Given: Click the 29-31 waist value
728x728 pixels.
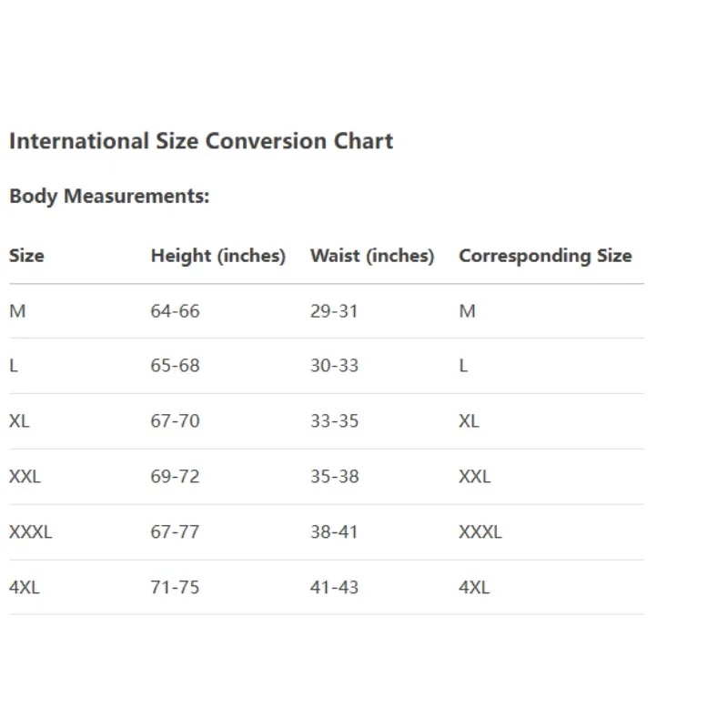Looking at the screenshot, I should [x=334, y=311].
